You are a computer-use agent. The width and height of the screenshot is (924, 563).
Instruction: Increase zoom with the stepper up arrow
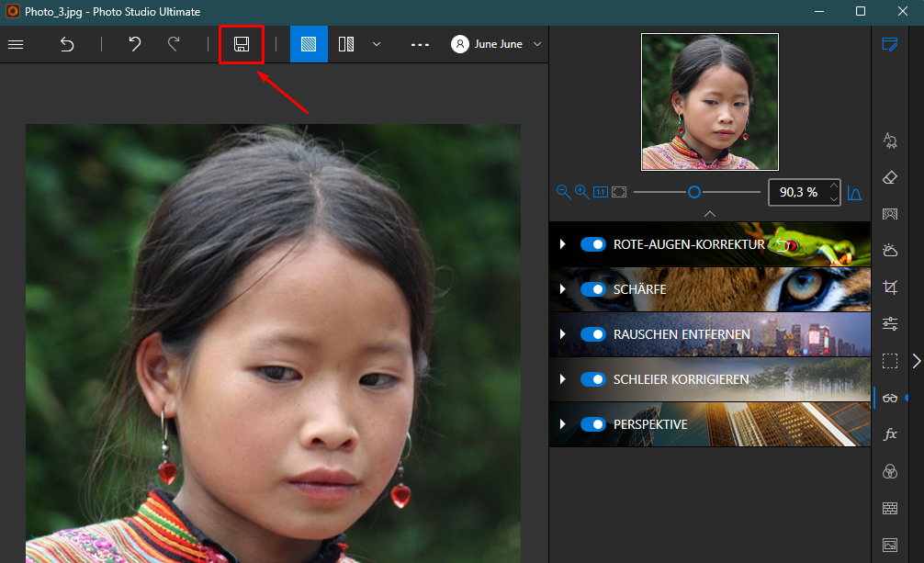point(834,186)
